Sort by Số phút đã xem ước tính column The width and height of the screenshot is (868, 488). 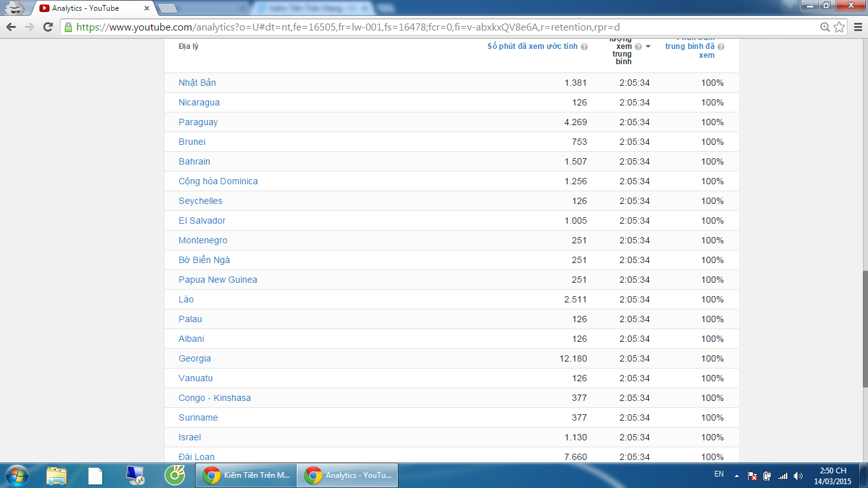click(x=532, y=46)
